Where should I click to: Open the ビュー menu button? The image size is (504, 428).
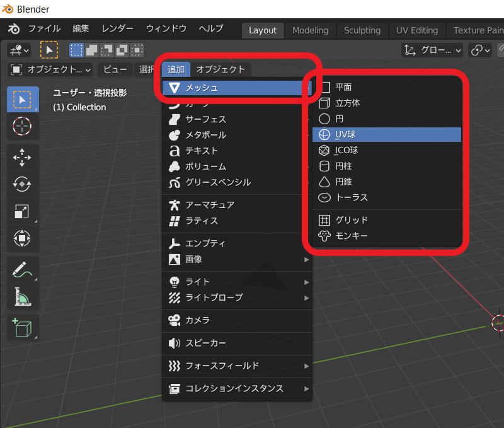pyautogui.click(x=115, y=69)
